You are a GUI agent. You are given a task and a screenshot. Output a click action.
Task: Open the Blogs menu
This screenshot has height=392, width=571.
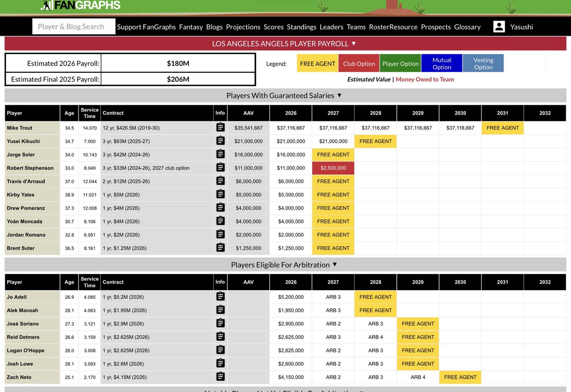pos(214,27)
